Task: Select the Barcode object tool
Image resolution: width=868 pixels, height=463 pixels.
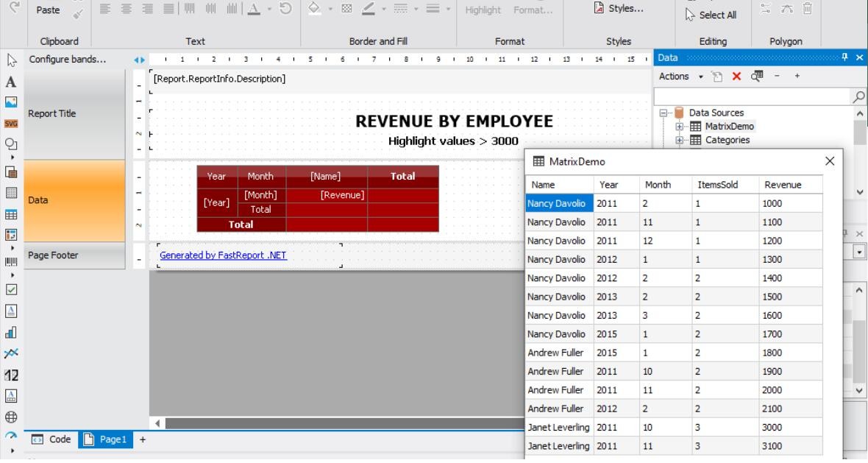Action: pyautogui.click(x=11, y=261)
